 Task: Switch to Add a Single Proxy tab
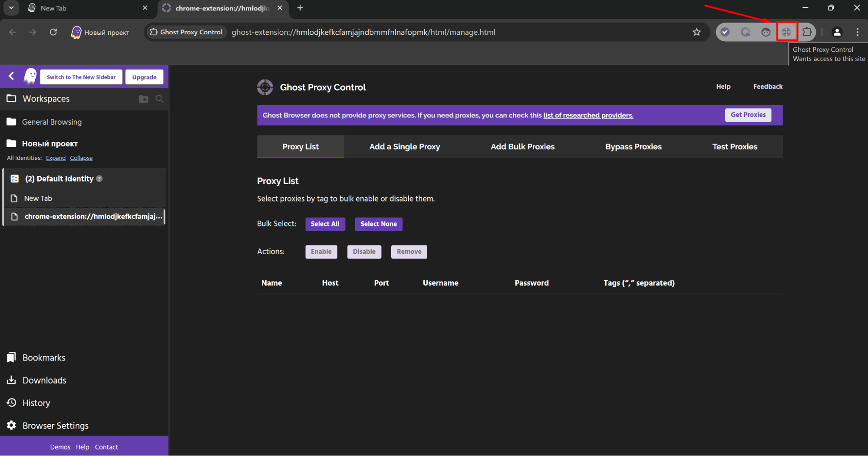[405, 147]
